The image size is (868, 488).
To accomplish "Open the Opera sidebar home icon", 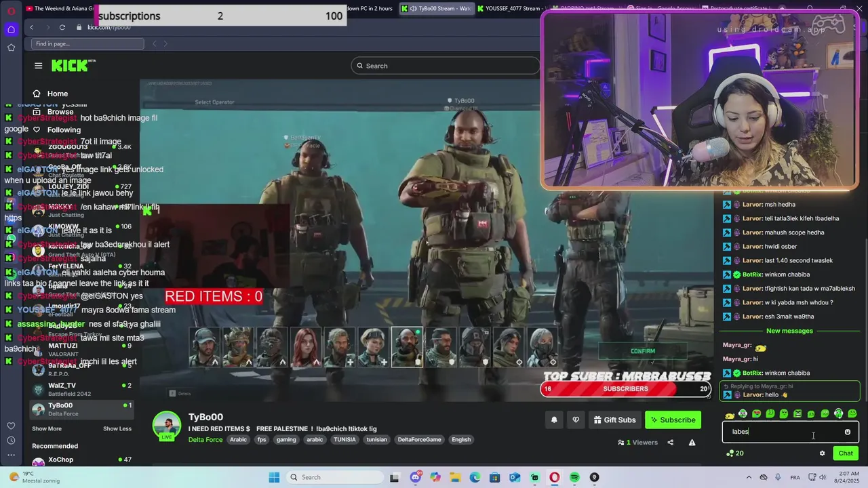I will pyautogui.click(x=11, y=29).
